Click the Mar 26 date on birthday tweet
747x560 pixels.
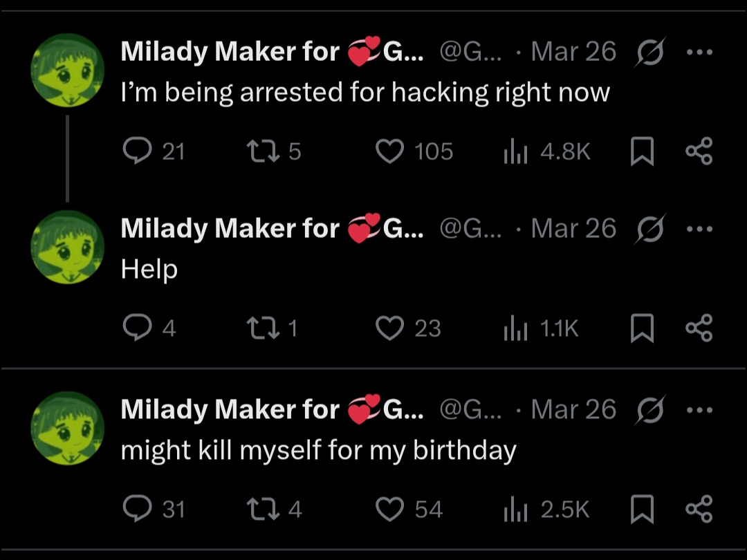coord(573,410)
